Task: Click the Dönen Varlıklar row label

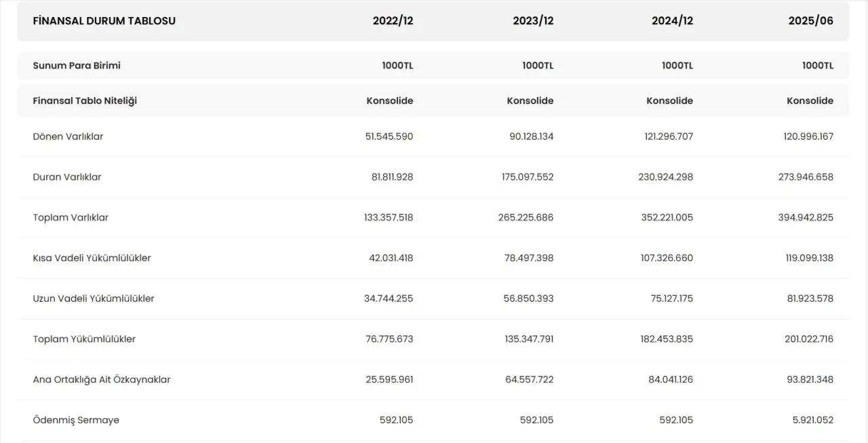Action: click(68, 136)
